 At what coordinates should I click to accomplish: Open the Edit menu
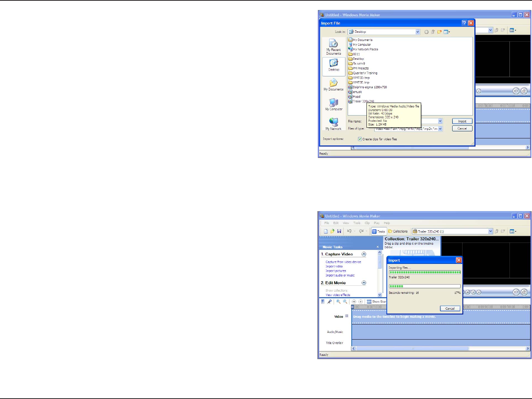point(336,223)
